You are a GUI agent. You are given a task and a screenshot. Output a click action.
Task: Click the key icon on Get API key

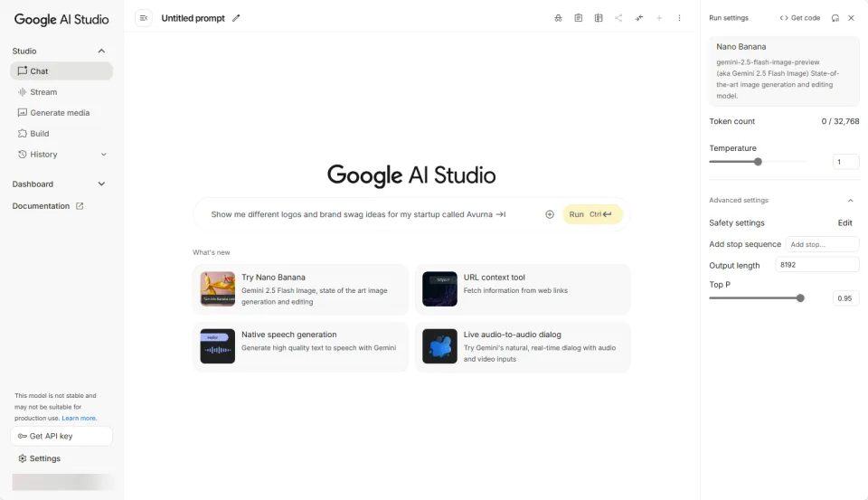click(x=22, y=437)
